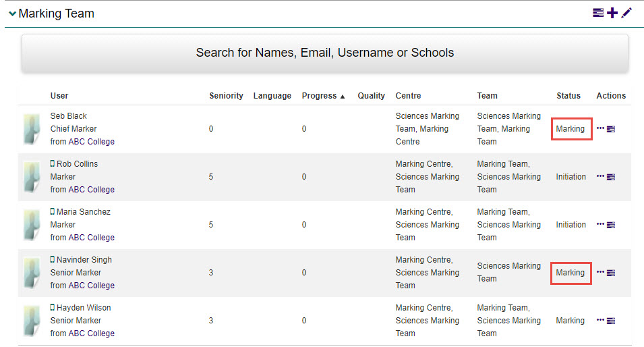Collapse the Marking Team section chevron
The height and width of the screenshot is (347, 644).
tap(12, 14)
